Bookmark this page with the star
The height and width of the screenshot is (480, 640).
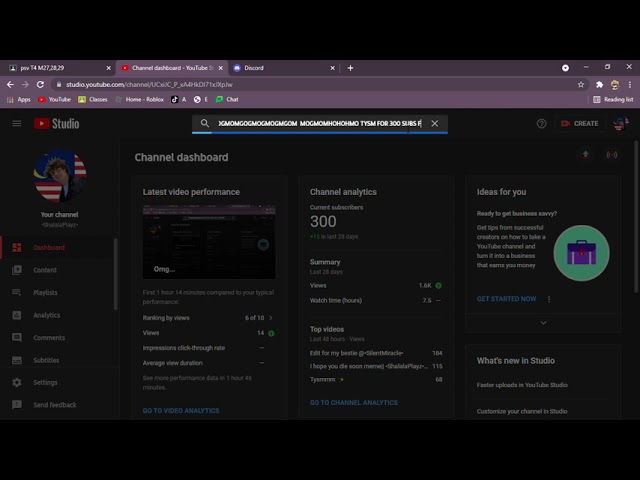(581, 84)
